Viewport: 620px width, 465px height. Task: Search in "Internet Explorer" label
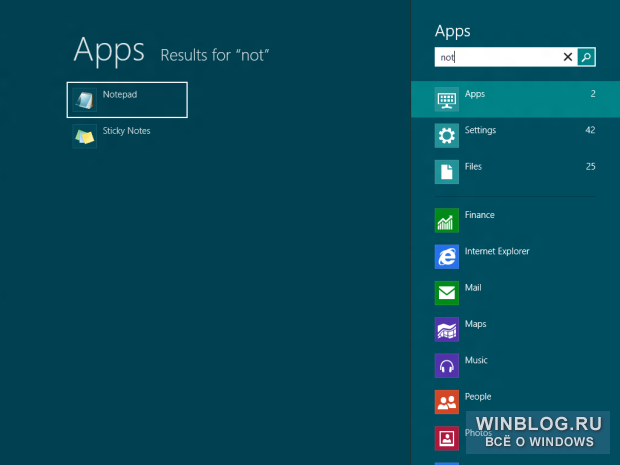497,251
